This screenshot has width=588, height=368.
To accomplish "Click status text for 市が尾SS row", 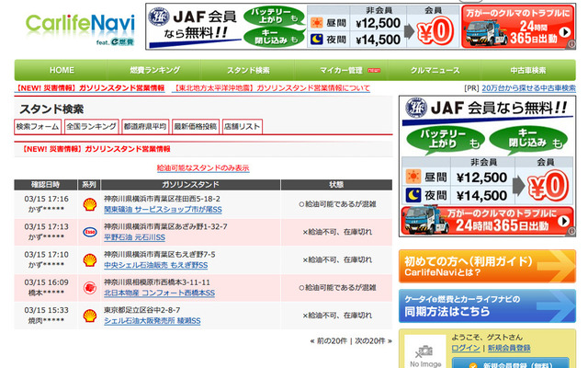I will pyautogui.click(x=337, y=204).
